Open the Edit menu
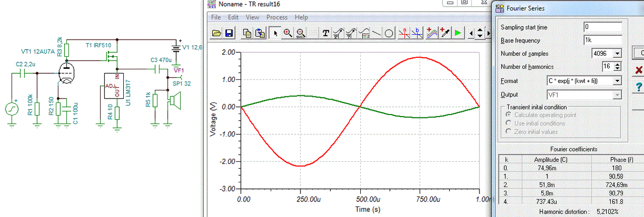 [x=233, y=17]
